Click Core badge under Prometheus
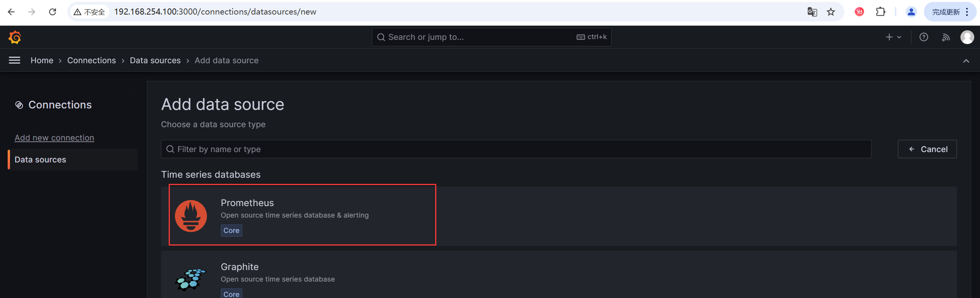The width and height of the screenshot is (980, 298). [231, 231]
